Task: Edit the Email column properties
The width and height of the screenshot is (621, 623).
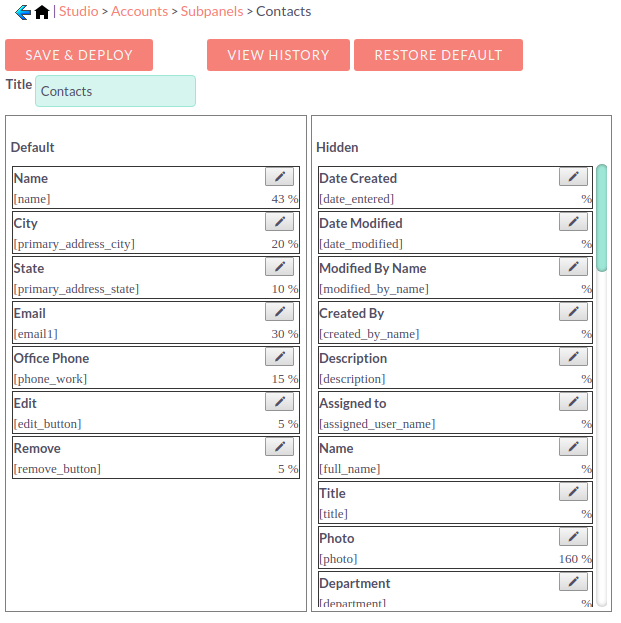Action: click(279, 312)
